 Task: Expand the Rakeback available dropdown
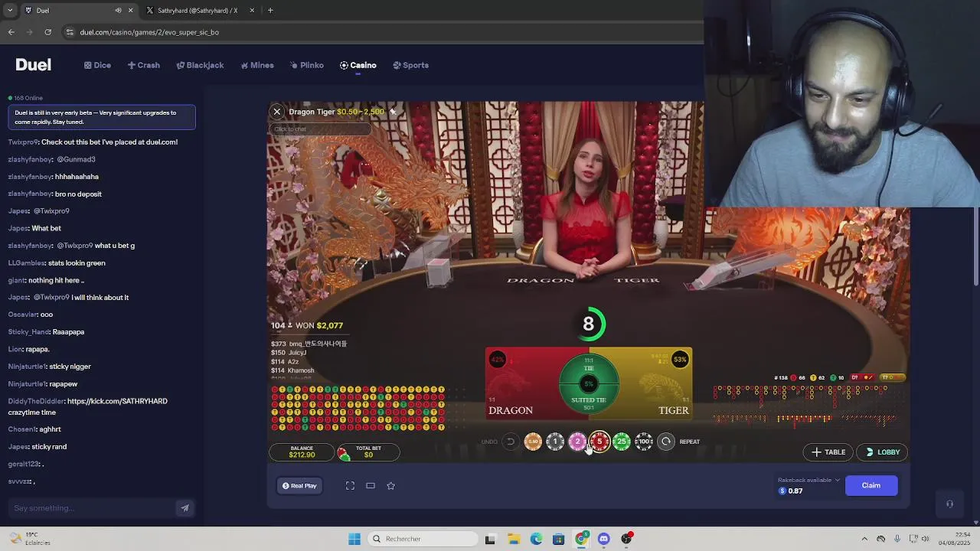[x=837, y=480]
